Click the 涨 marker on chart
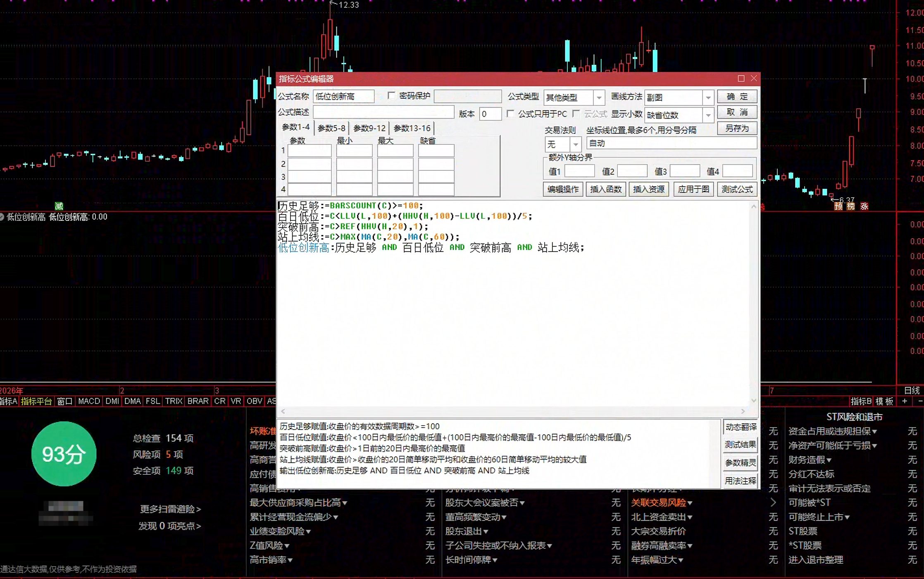924x579 pixels. point(864,206)
